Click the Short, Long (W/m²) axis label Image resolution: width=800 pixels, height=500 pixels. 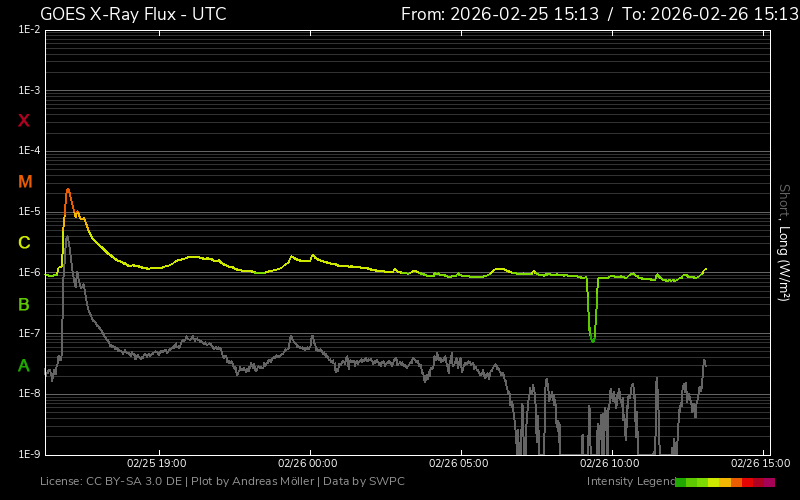(x=785, y=244)
